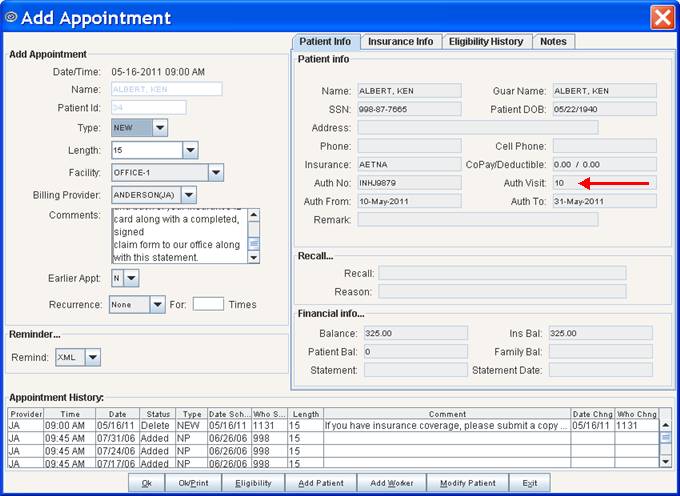Click the Patient Bal field

[x=415, y=352]
